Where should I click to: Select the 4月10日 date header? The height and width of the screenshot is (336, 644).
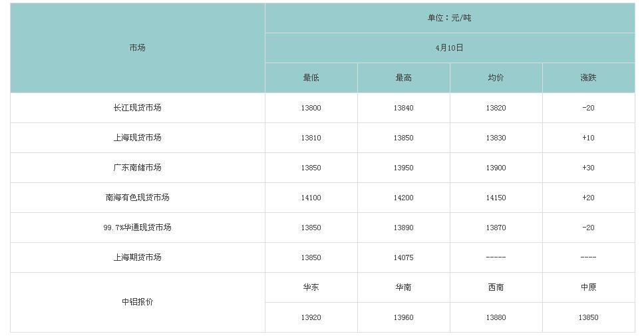pos(449,48)
